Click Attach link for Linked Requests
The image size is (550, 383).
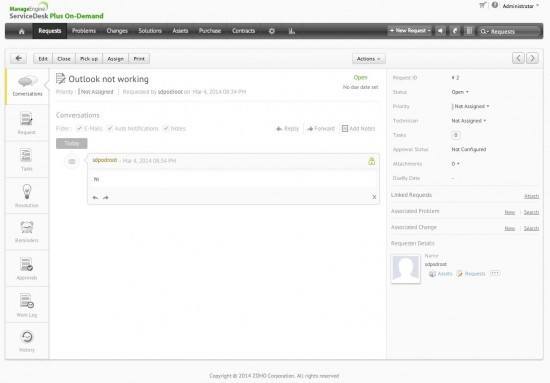coord(531,196)
